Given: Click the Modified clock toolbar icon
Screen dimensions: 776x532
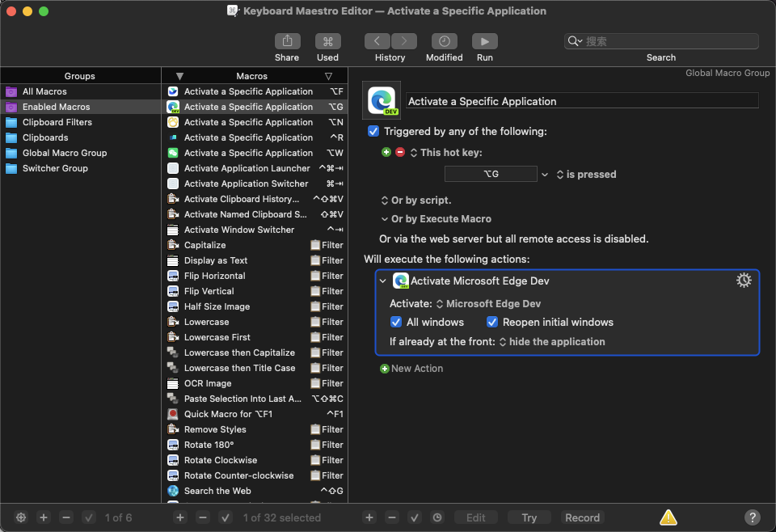Looking at the screenshot, I should (x=444, y=41).
